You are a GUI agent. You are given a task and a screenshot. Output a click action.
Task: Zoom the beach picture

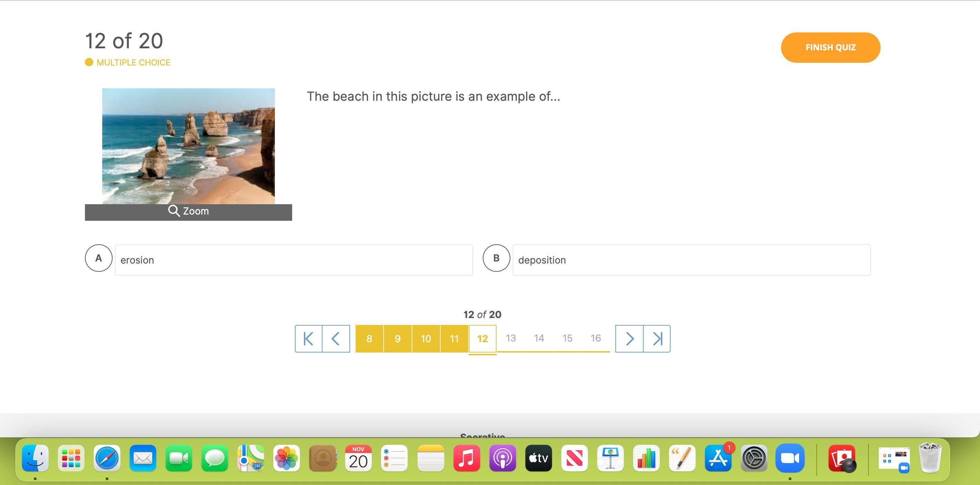tap(188, 212)
